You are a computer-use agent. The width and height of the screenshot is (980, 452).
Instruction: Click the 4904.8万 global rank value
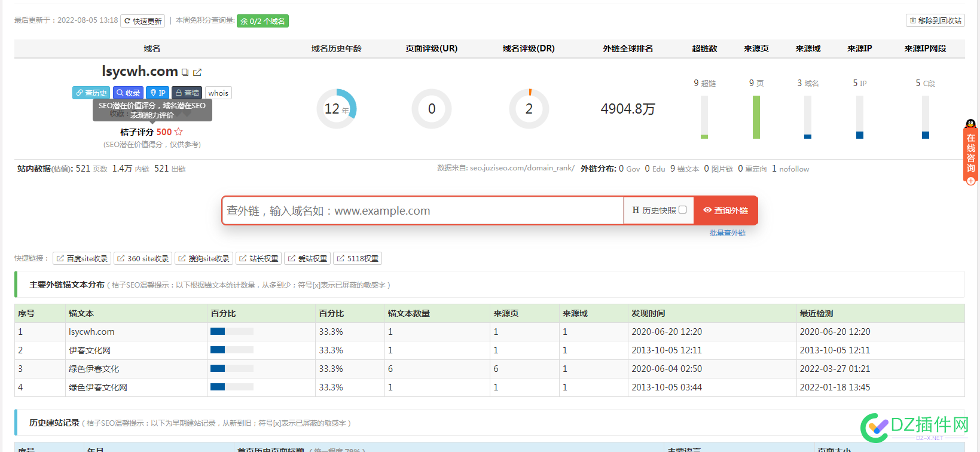628,109
